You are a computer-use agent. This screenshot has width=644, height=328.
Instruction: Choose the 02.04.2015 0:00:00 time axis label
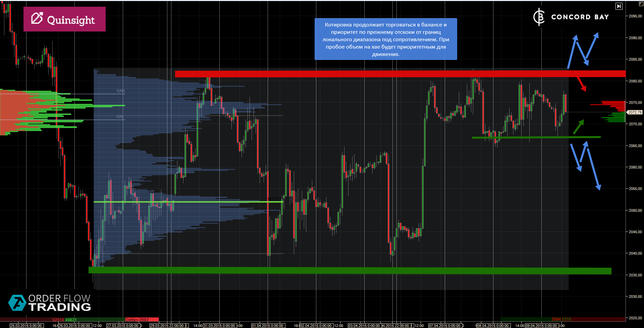point(316,326)
